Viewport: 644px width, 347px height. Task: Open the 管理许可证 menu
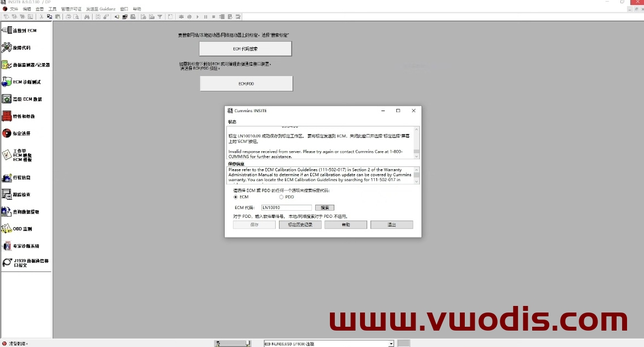[71, 9]
